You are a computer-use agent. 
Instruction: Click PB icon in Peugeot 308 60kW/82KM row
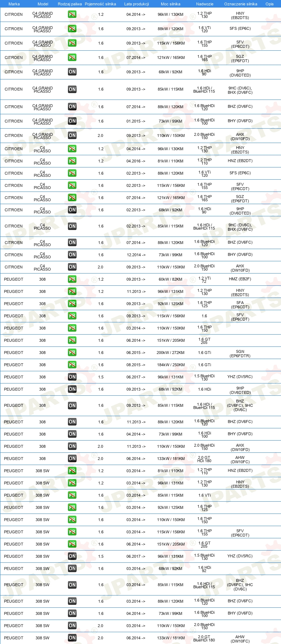click(x=72, y=279)
